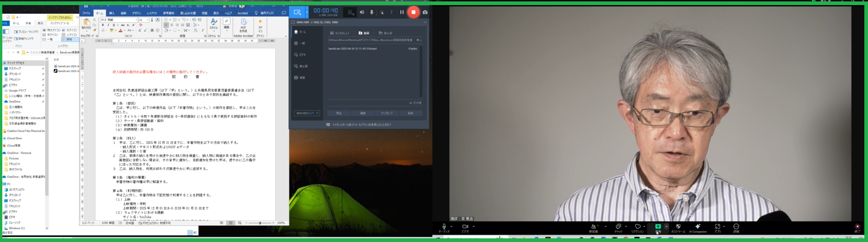
Task: Collapse the Word ribbon with chevron
Action: [x=286, y=36]
